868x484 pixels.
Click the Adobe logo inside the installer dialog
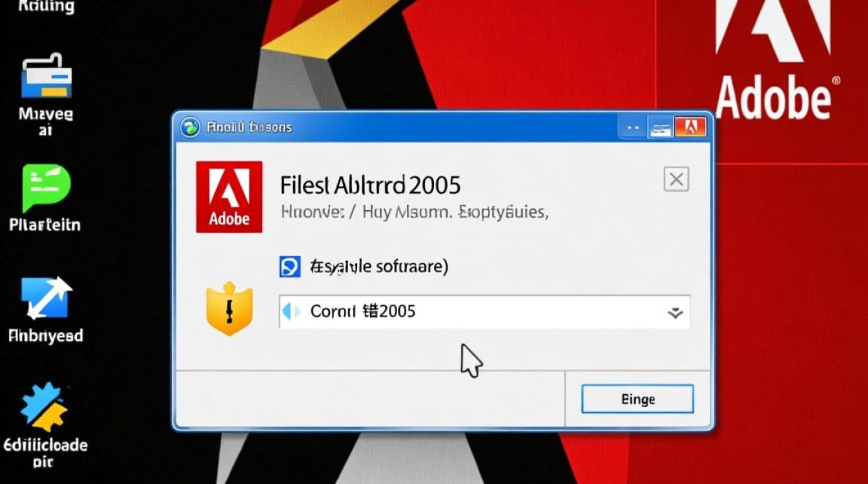[x=229, y=196]
